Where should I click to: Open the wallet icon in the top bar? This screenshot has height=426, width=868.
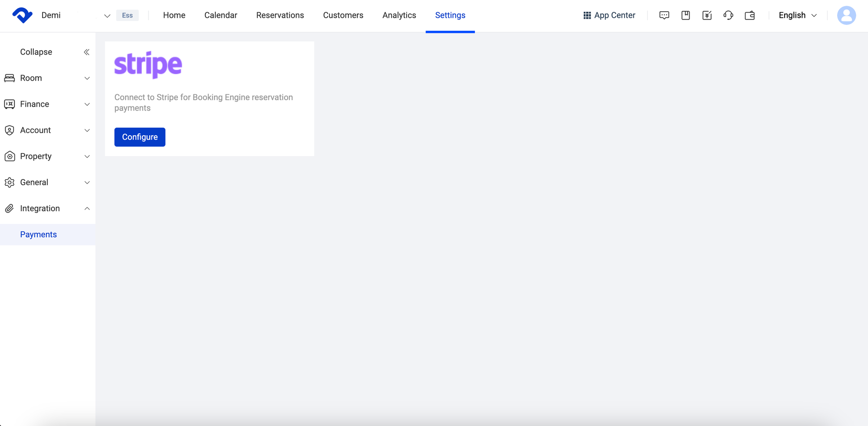[x=750, y=15]
